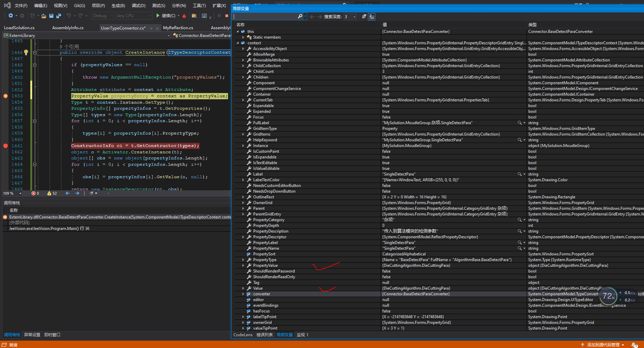This screenshot has height=348, width=644.
Task: Click the Undo arrow icon
Action: [x=69, y=16]
